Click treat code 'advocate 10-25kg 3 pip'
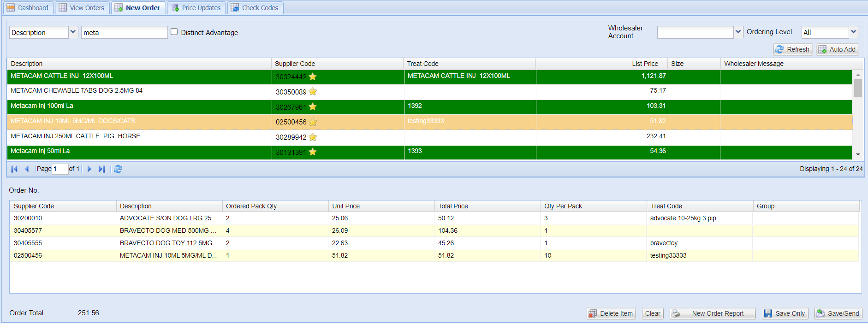Screen dimensions: 868x324 [x=683, y=218]
